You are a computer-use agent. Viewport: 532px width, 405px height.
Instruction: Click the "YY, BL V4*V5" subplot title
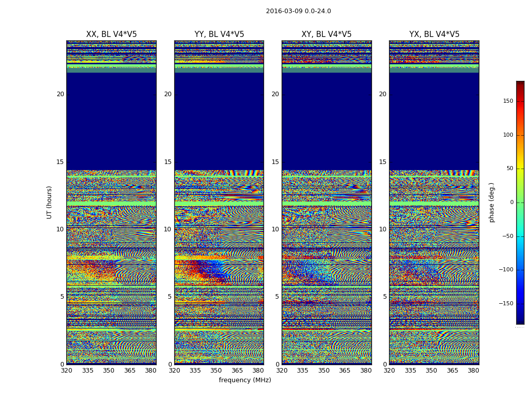click(x=219, y=34)
